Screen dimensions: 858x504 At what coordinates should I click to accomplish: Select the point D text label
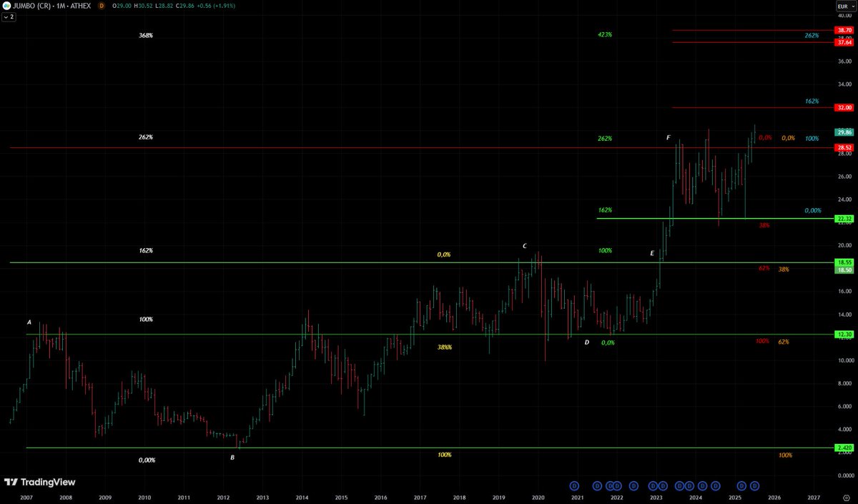(587, 342)
